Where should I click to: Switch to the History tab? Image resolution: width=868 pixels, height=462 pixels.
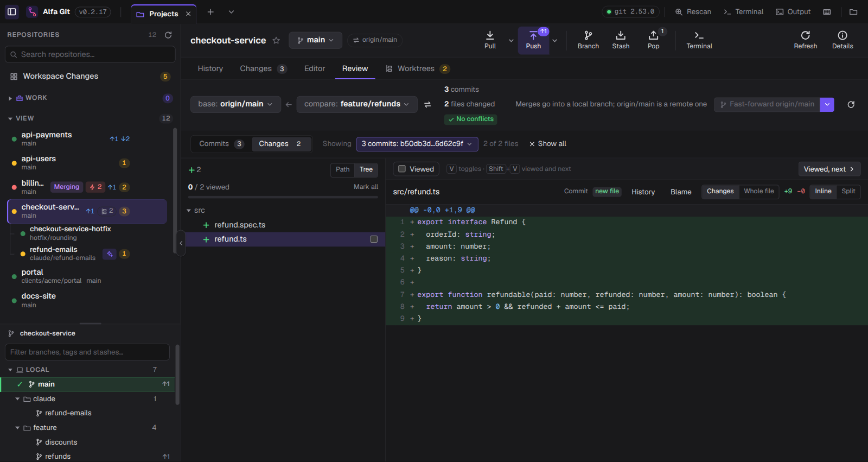point(210,68)
